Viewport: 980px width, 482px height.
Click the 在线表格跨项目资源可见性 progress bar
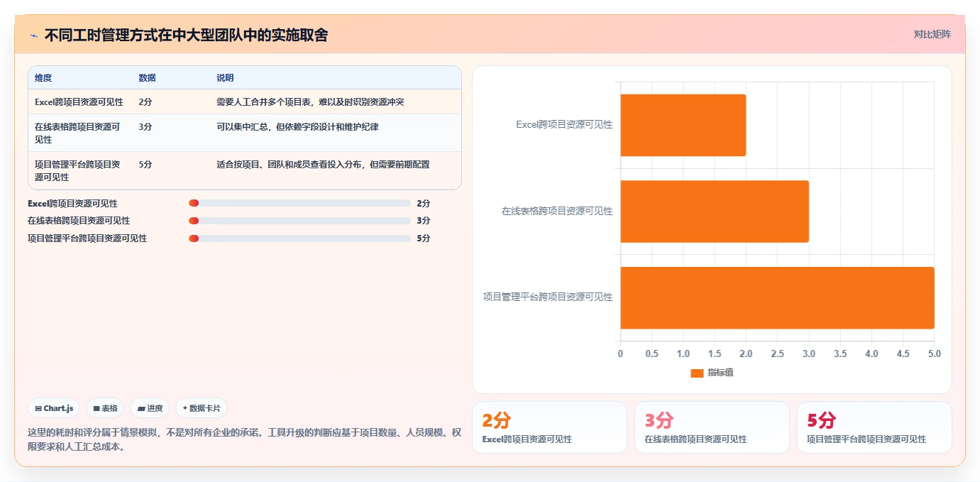[299, 221]
